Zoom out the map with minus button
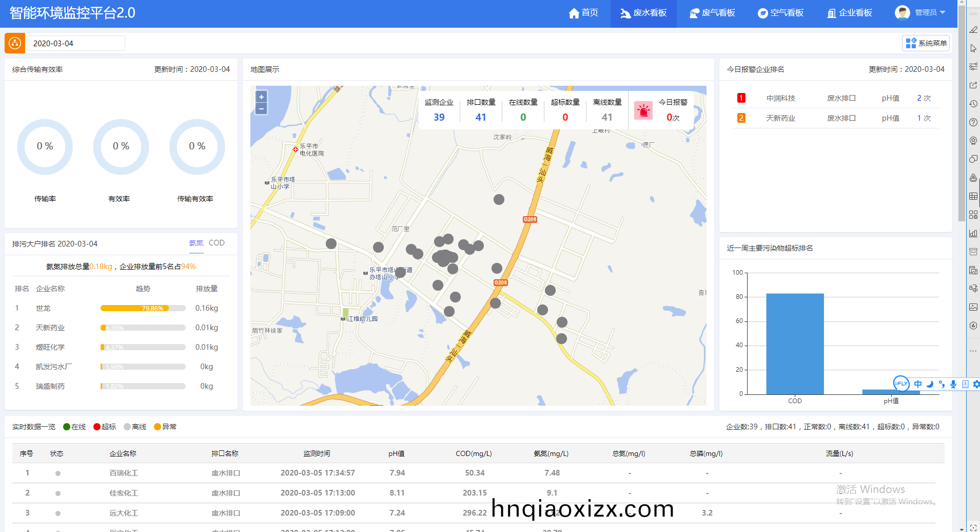The image size is (980, 532). 261,108
